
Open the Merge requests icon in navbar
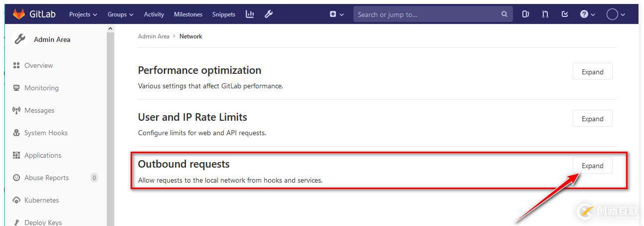pyautogui.click(x=545, y=14)
